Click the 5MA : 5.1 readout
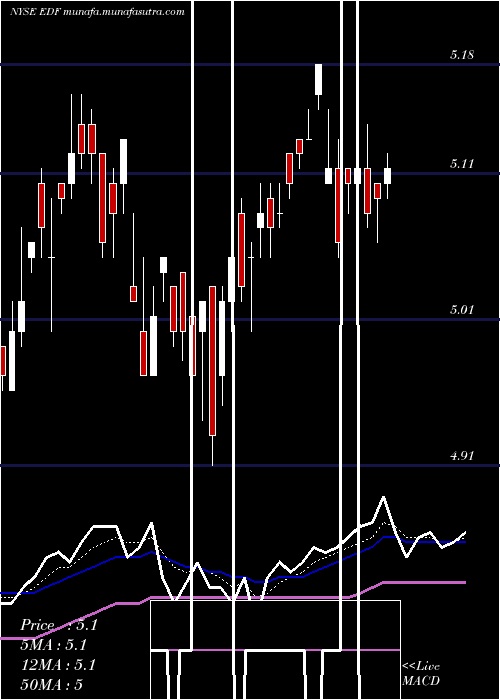500x700 pixels. pyautogui.click(x=54, y=645)
